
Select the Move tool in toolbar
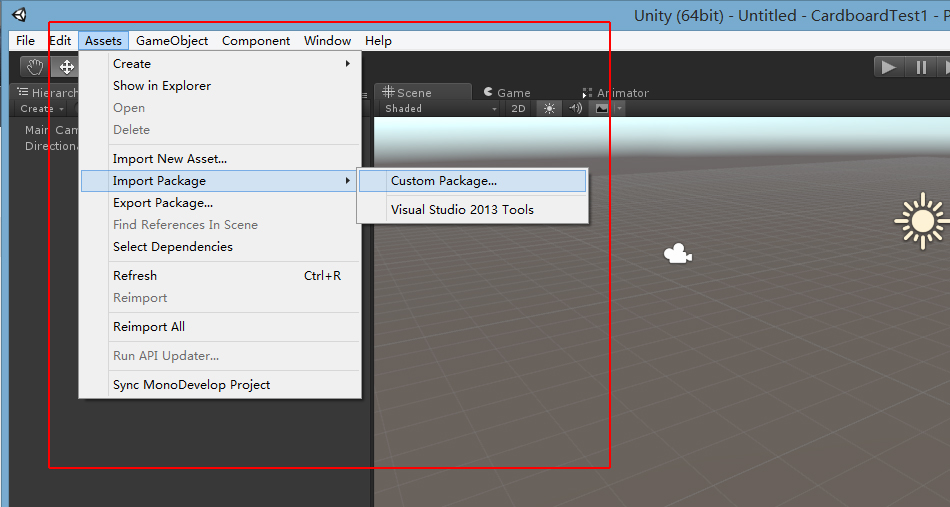(x=65, y=67)
